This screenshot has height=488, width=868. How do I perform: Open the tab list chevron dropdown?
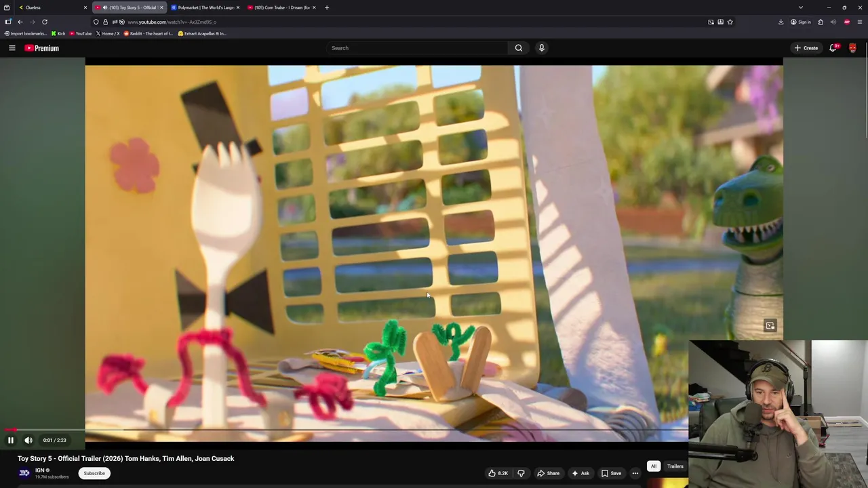coord(801,7)
